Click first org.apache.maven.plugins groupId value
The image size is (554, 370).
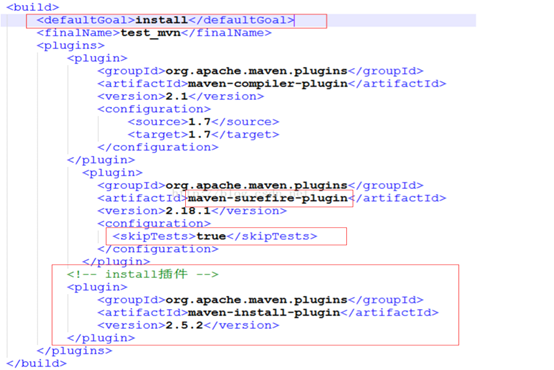point(257,71)
